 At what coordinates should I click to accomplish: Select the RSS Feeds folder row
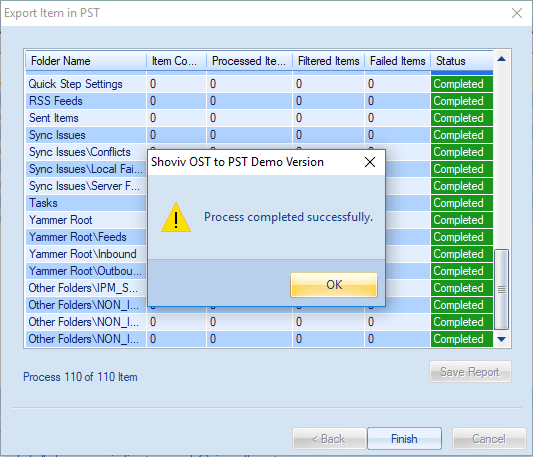tap(259, 101)
